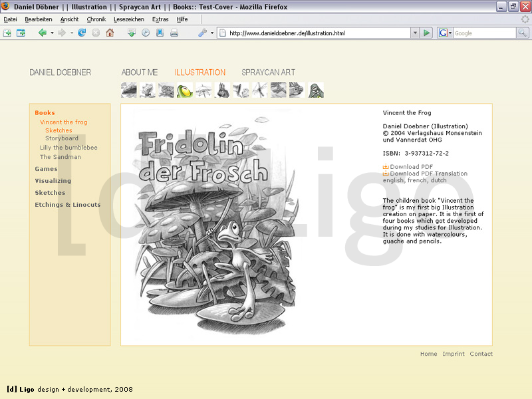This screenshot has height=399, width=532.
Task: Click the Home footer link
Action: (x=428, y=354)
